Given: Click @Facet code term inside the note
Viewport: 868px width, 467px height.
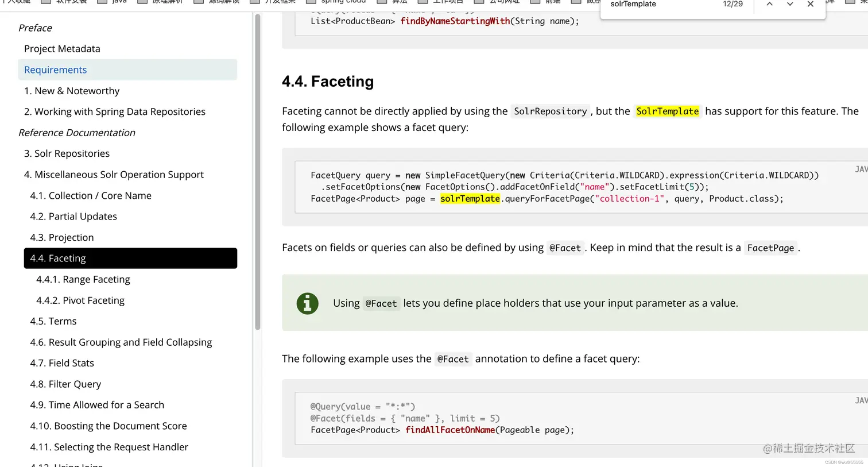Looking at the screenshot, I should (381, 304).
